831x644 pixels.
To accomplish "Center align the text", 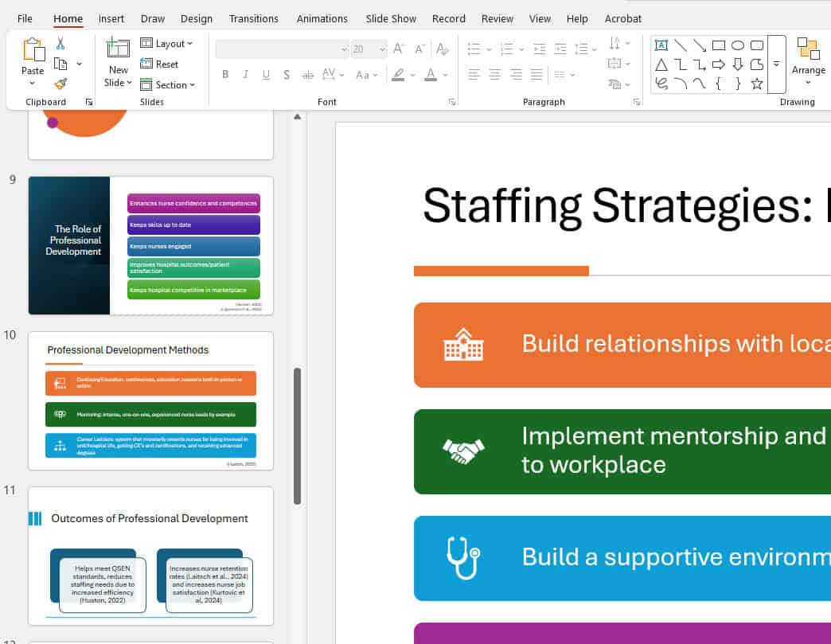I will [495, 75].
